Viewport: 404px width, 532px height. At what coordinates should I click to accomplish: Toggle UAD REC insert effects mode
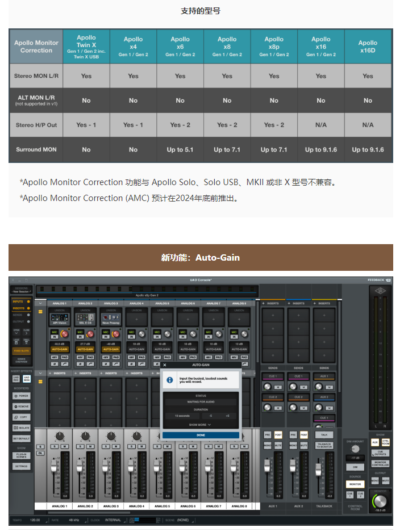[16, 379]
